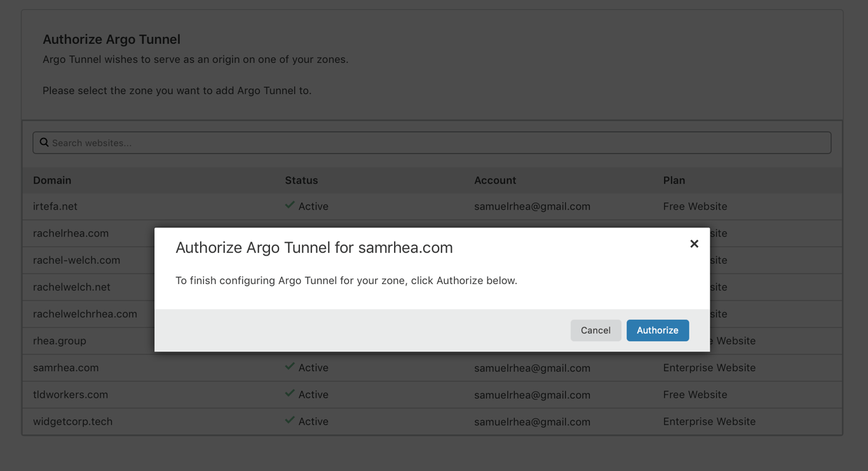Select the rachelwelchrhea.com domain
Viewport: 868px width, 471px height.
85,314
